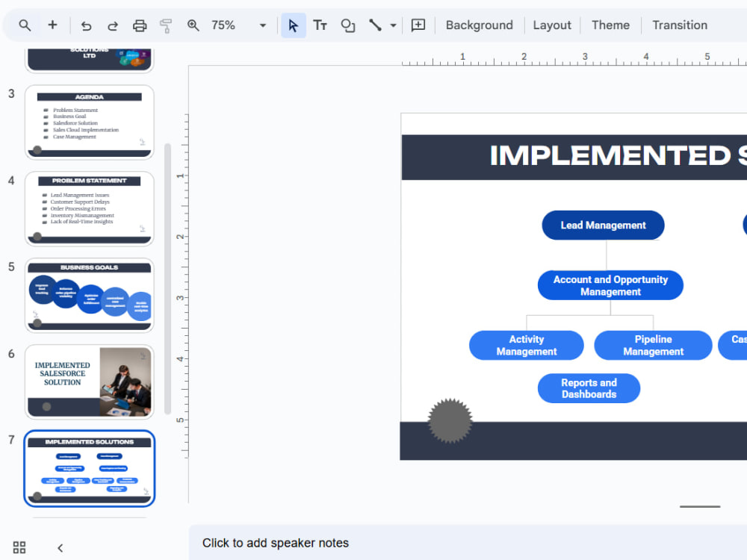Select the Activity Management shape

pos(527,345)
